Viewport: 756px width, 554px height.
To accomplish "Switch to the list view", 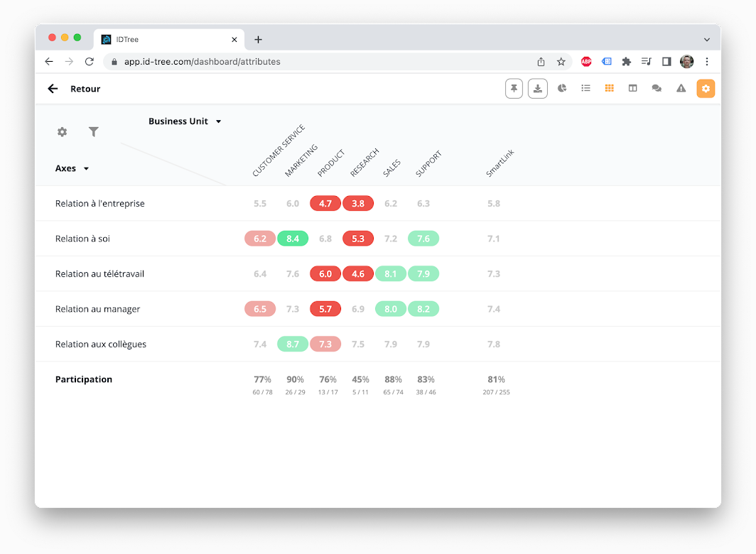I will pos(585,88).
